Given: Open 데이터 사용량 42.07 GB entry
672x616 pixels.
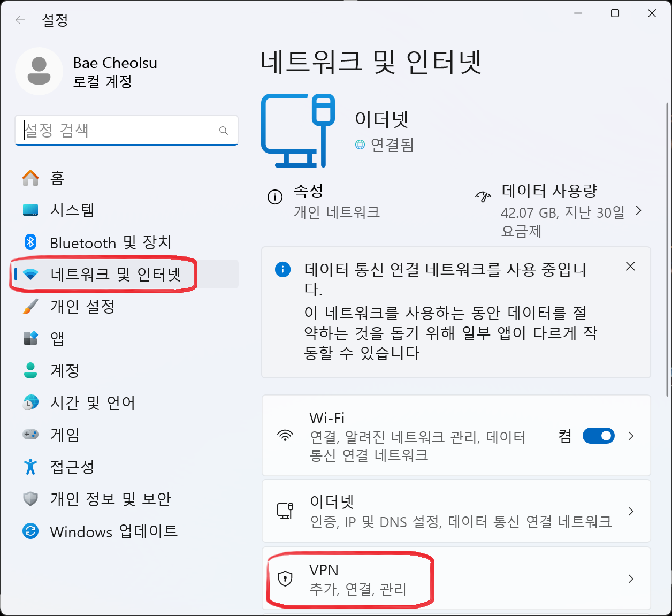Looking at the screenshot, I should [560, 211].
